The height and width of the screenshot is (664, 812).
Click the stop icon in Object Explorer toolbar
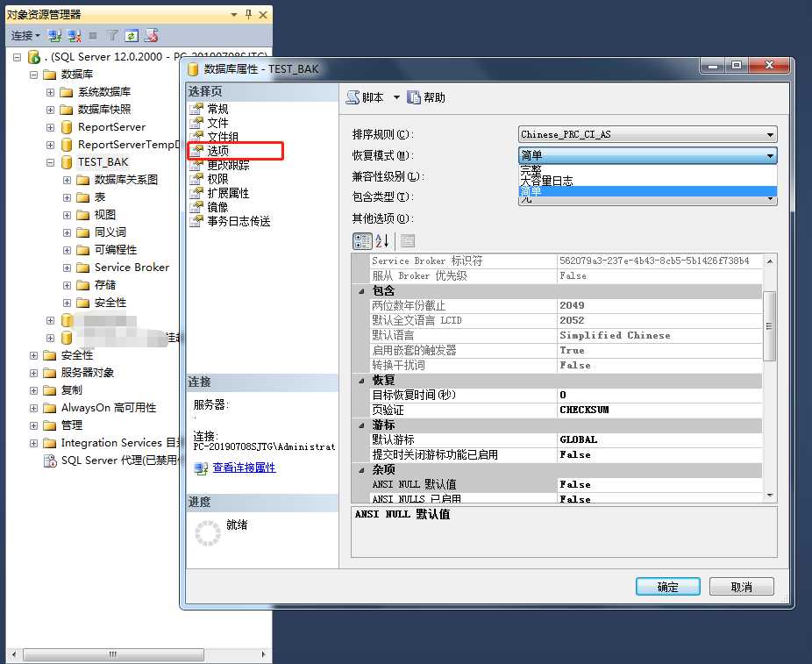pyautogui.click(x=93, y=36)
